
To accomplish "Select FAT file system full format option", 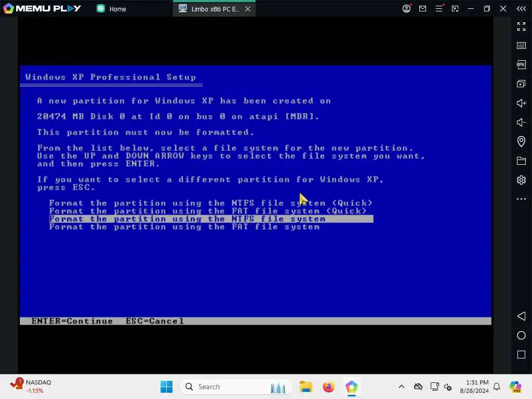I will tap(184, 227).
